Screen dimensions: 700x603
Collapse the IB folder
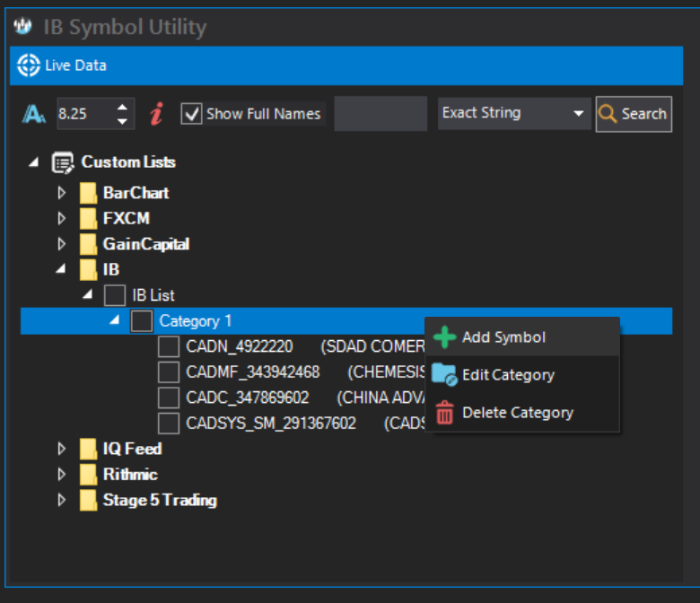[x=61, y=268]
